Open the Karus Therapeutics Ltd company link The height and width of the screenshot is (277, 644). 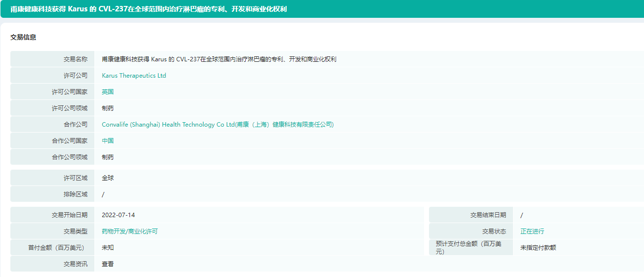coord(133,76)
